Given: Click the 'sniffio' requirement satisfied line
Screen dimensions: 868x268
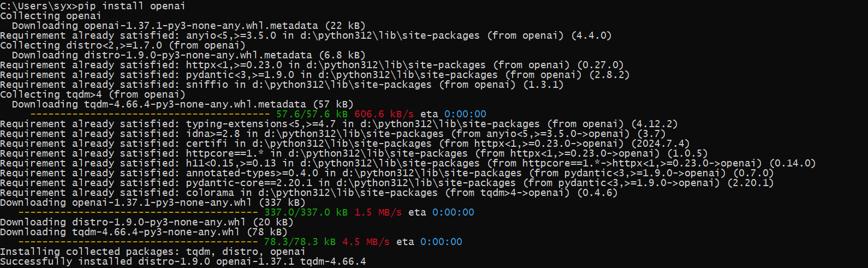Looking at the screenshot, I should point(282,85).
